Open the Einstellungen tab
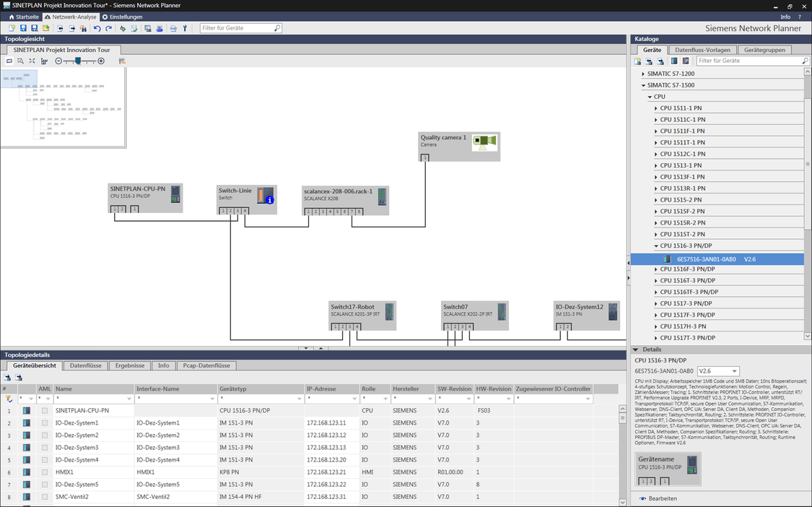 pyautogui.click(x=122, y=17)
